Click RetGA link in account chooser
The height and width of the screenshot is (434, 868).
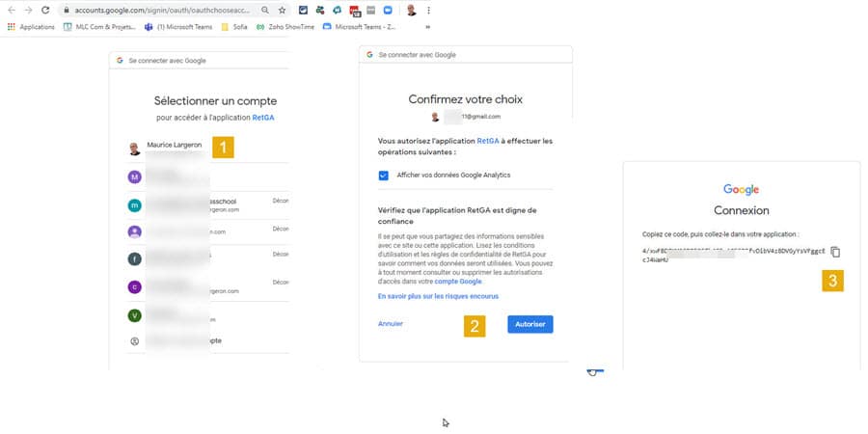point(263,118)
